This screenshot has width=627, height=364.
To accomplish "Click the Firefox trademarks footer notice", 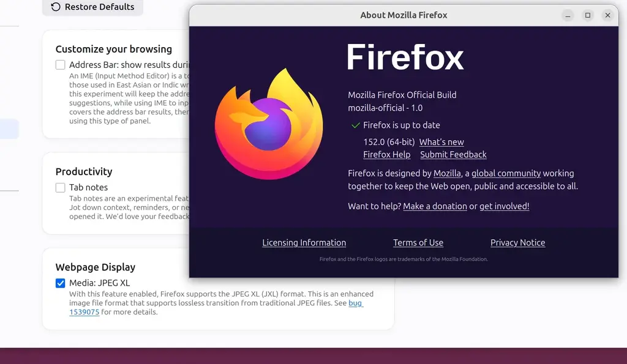I will point(404,259).
